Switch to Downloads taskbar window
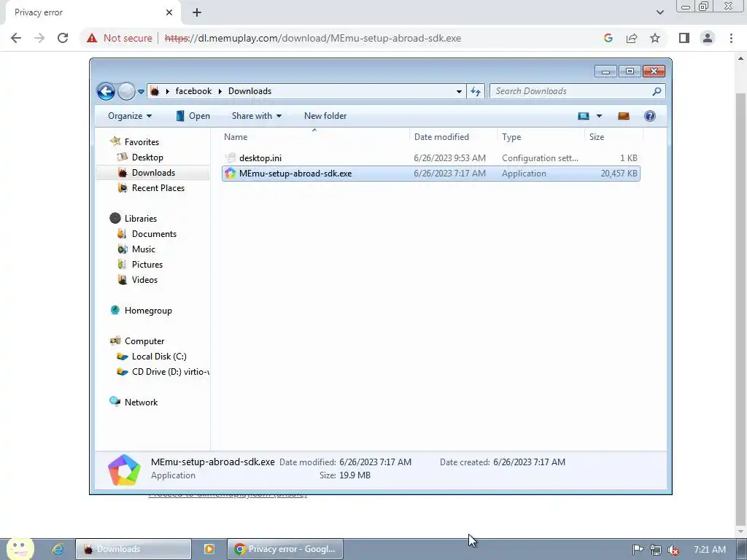The image size is (747, 560). pos(133,549)
